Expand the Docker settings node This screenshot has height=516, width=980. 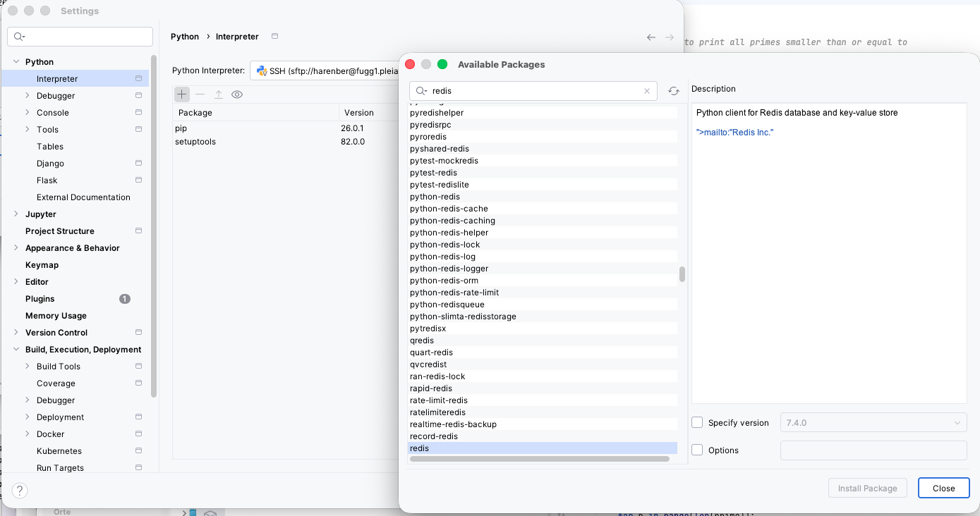coord(28,434)
